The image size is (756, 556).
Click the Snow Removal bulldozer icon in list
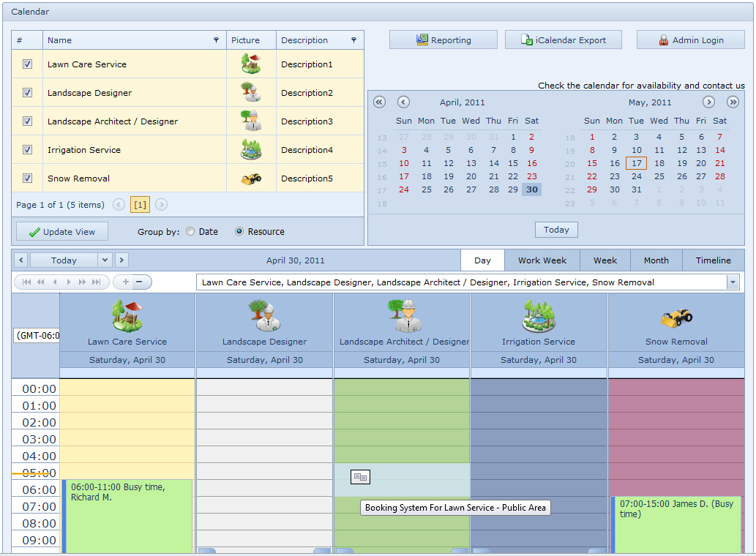(x=251, y=179)
